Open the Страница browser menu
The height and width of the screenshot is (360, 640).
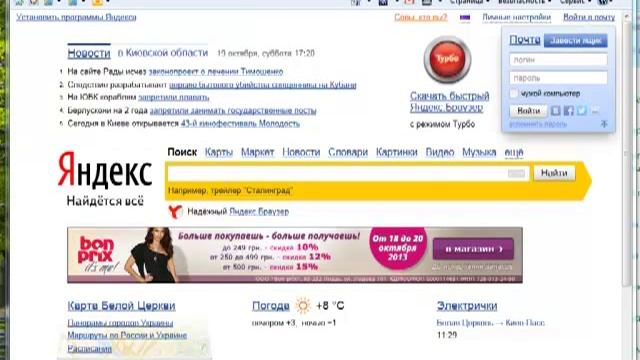tap(469, 2)
